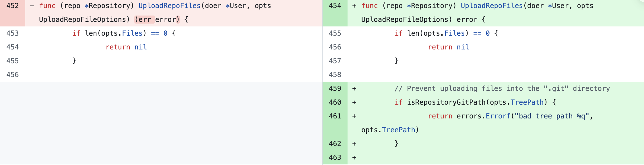Select line number 454 in right pane
The image size is (644, 165).
[x=335, y=6]
